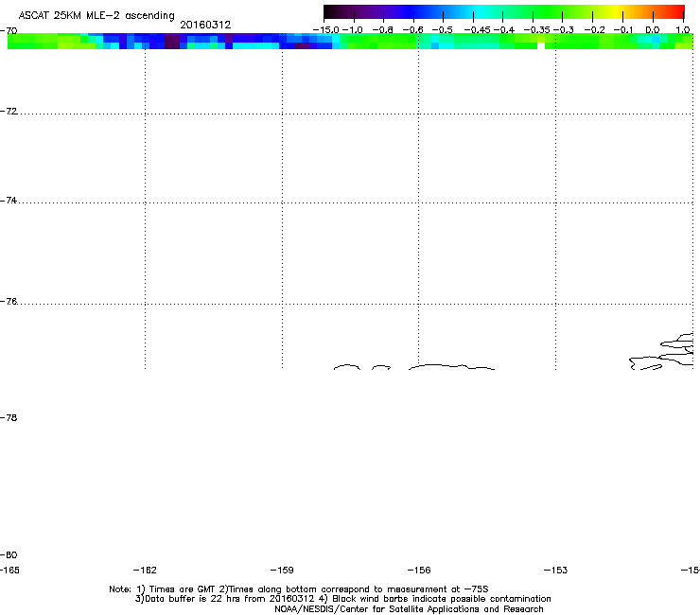Image resolution: width=700 pixels, height=615 pixels.
Task: Click the note line about Times are GMT
Action: click(x=299, y=589)
